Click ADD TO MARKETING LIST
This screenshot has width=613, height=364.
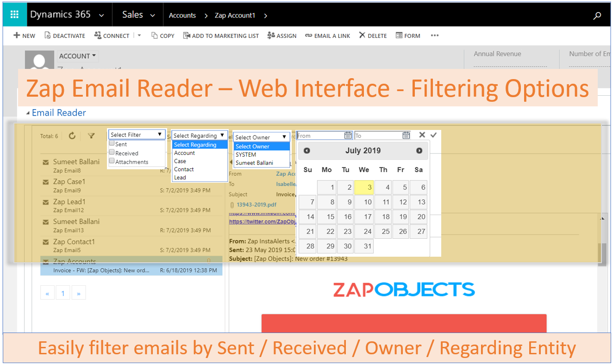point(221,36)
